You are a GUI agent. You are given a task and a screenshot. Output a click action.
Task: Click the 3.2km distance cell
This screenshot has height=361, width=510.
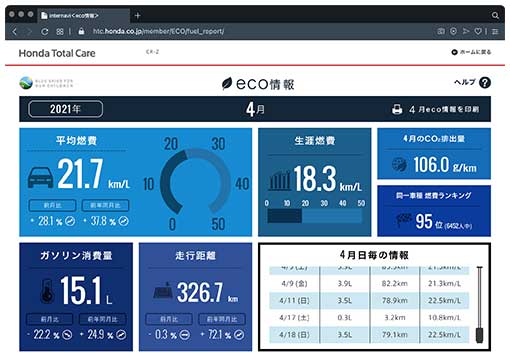click(395, 317)
